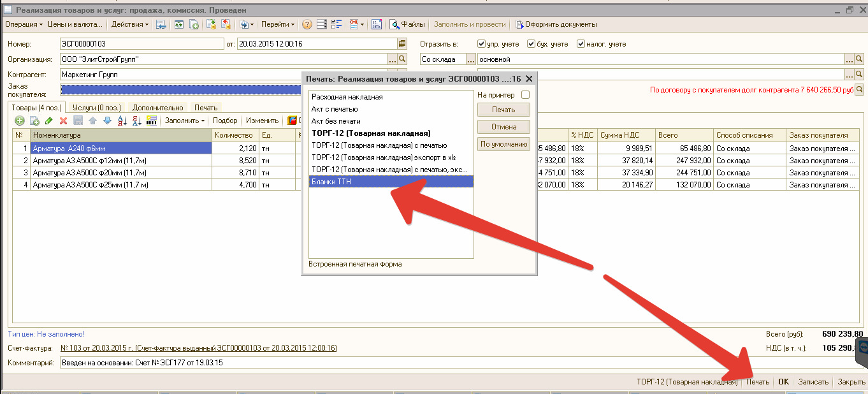Toggle the налог. учете checkbox
Viewport: 868px width, 394px height.
[581, 44]
